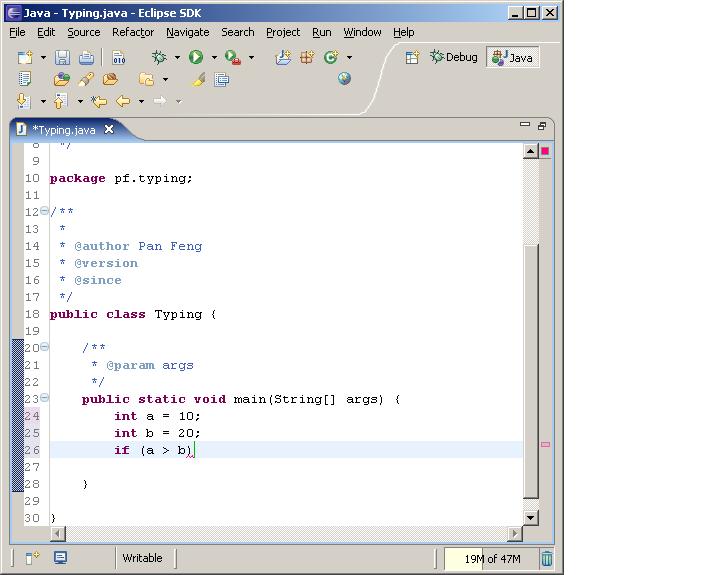Image resolution: width=711 pixels, height=575 pixels.
Task: Click the open folder icon after the paintbrush
Action: pyautogui.click(x=110, y=79)
